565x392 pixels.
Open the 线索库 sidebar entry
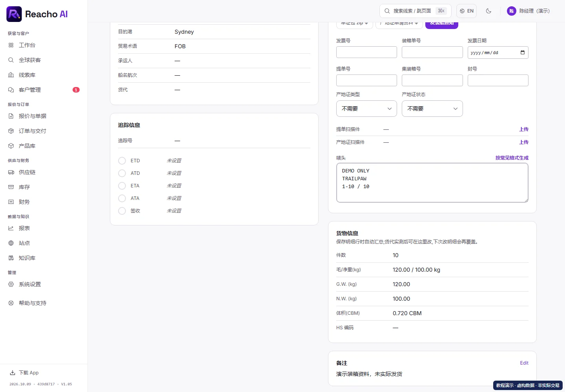click(44, 75)
